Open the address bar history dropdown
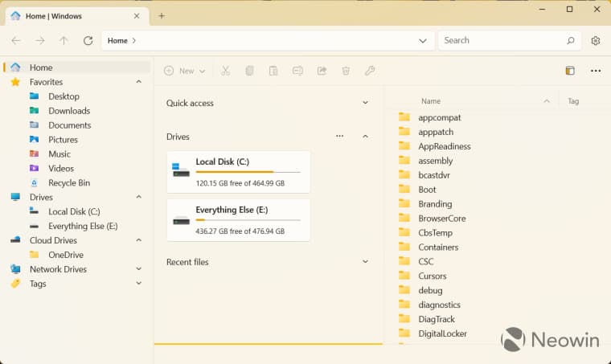 [423, 40]
